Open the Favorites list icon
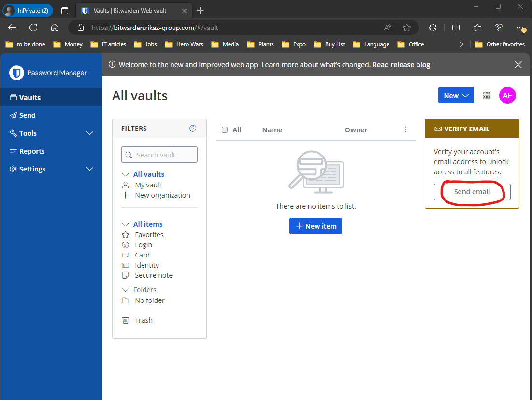The image size is (532, 400). [477, 28]
